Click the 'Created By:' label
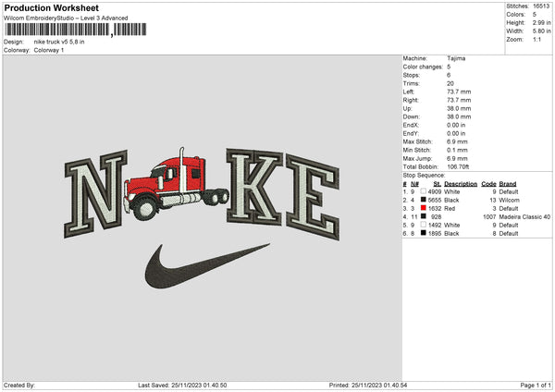This screenshot has height=392, width=555. 19,386
